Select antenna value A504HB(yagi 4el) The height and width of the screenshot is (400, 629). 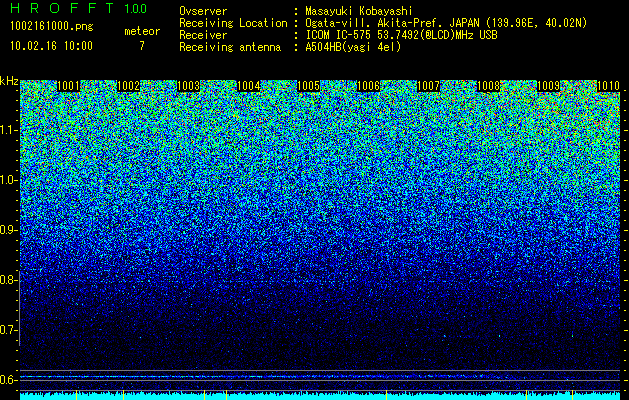tap(353, 47)
